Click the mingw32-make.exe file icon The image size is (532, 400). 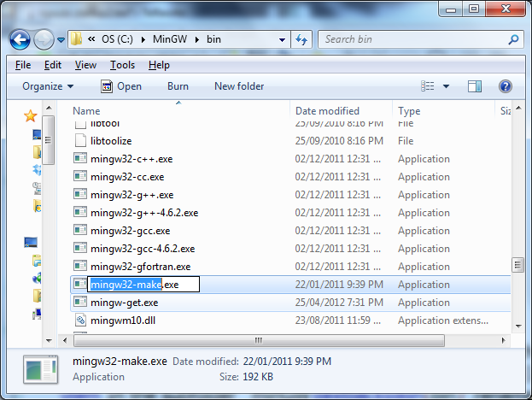point(80,284)
